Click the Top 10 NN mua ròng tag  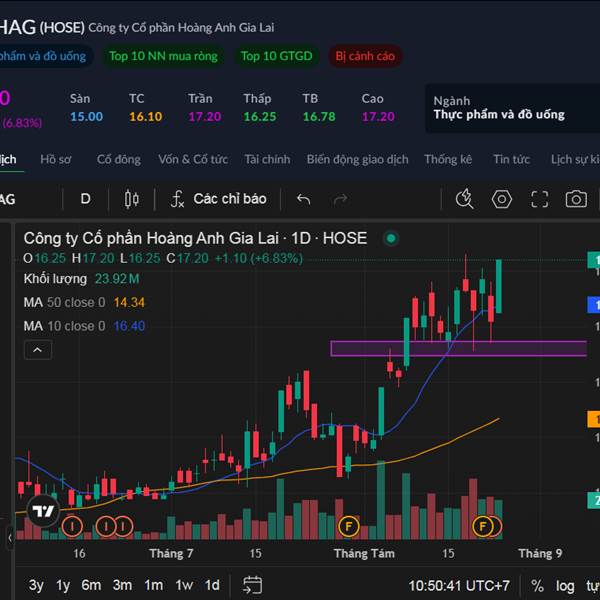point(163,56)
